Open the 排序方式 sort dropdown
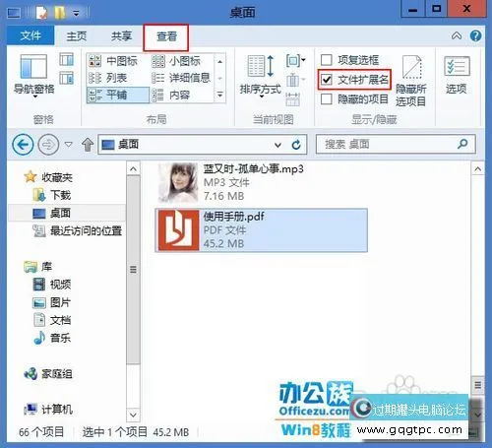This screenshot has width=492, height=448. [261, 76]
